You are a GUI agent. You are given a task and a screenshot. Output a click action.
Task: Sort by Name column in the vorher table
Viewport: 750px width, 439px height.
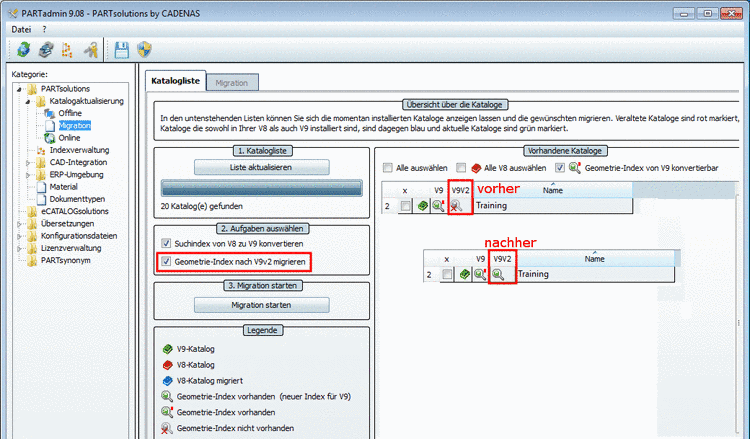tap(552, 190)
